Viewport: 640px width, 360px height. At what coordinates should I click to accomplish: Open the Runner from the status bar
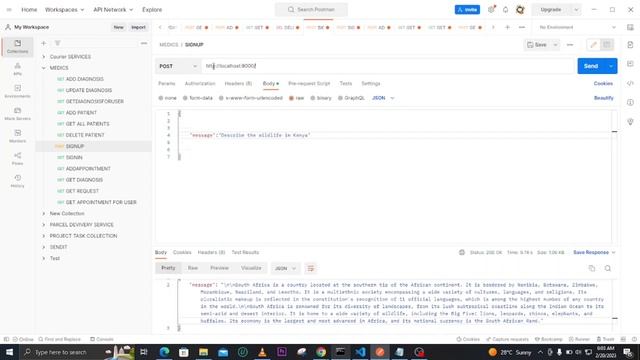coord(579,339)
